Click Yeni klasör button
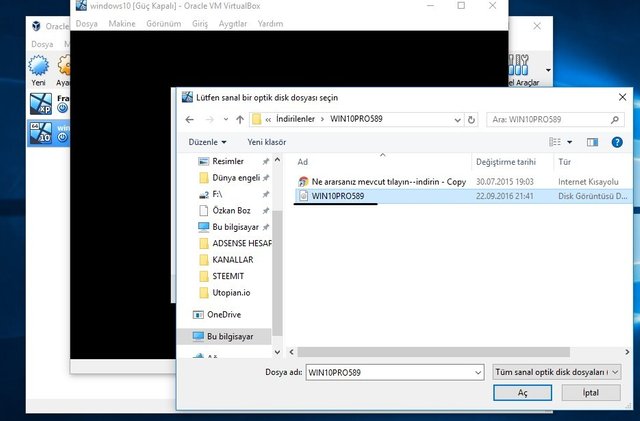 267,142
